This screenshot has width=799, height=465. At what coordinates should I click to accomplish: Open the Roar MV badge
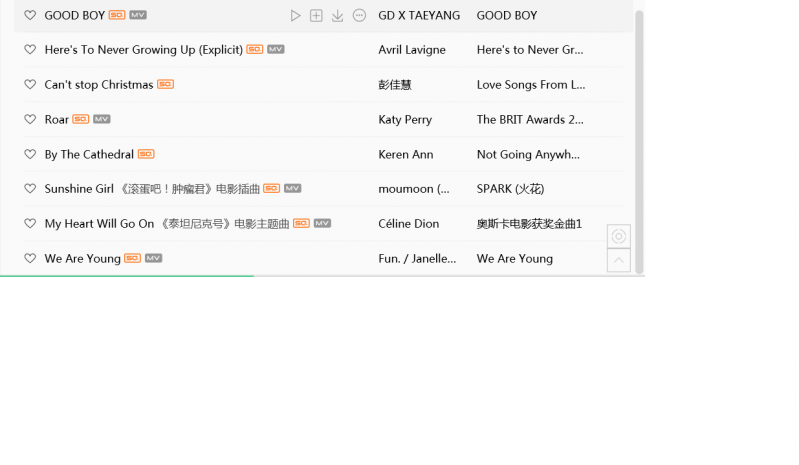pos(102,119)
